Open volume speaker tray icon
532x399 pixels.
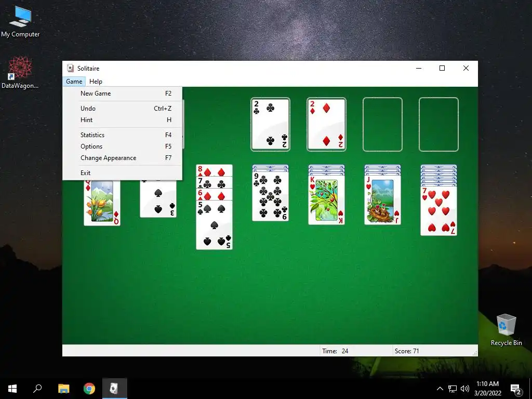pos(465,389)
